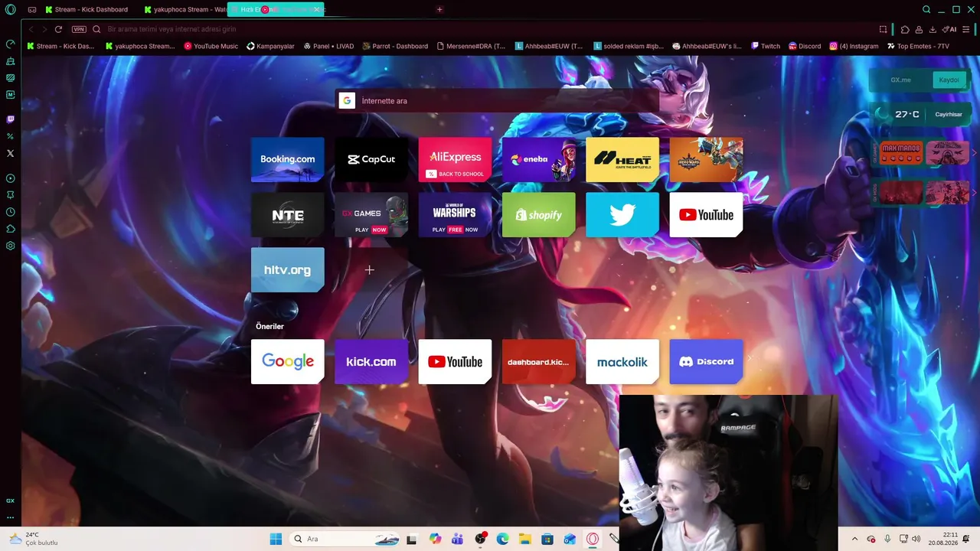Open the GX Games speed dial
This screenshot has width=980, height=551.
(x=371, y=215)
